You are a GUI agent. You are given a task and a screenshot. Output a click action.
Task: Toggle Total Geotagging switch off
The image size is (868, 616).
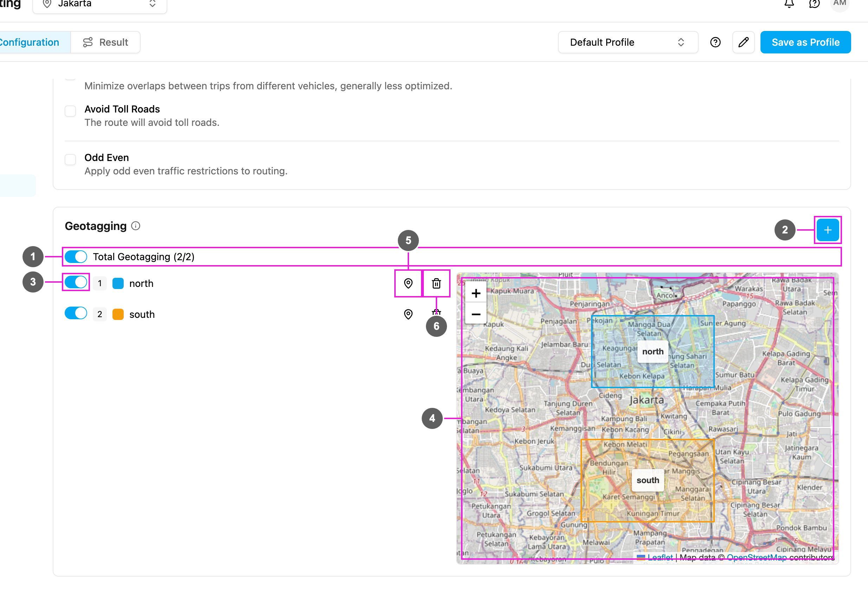(x=76, y=257)
